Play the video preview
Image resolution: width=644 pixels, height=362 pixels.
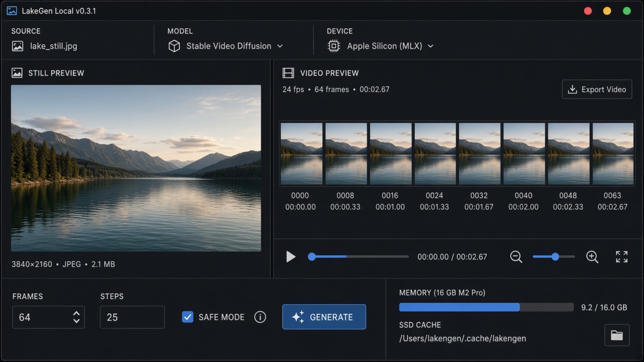(x=290, y=257)
